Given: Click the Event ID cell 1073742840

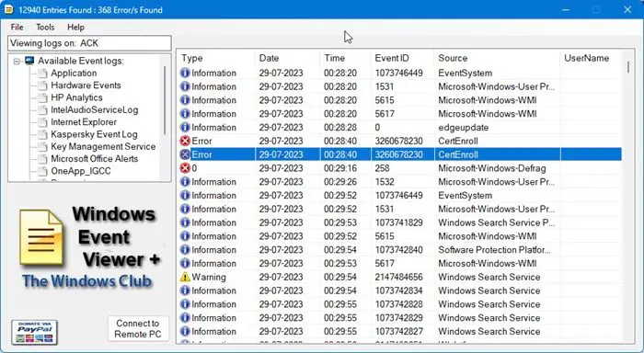Looking at the screenshot, I should [x=398, y=250].
